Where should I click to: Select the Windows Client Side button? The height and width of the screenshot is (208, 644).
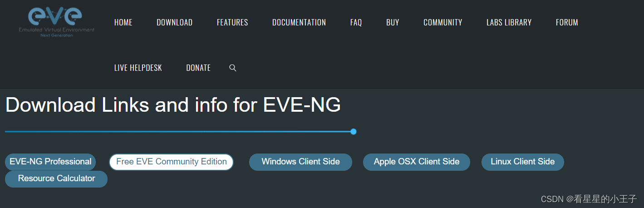pos(300,162)
